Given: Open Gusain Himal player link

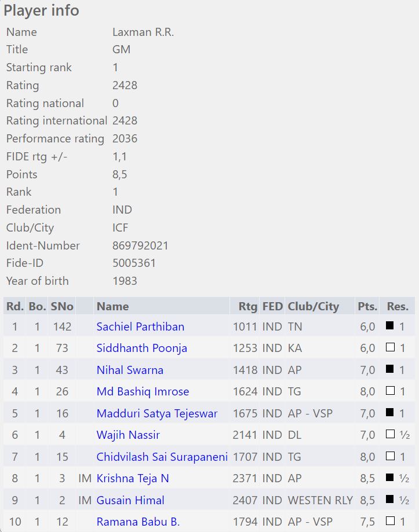Looking at the screenshot, I should click(130, 500).
